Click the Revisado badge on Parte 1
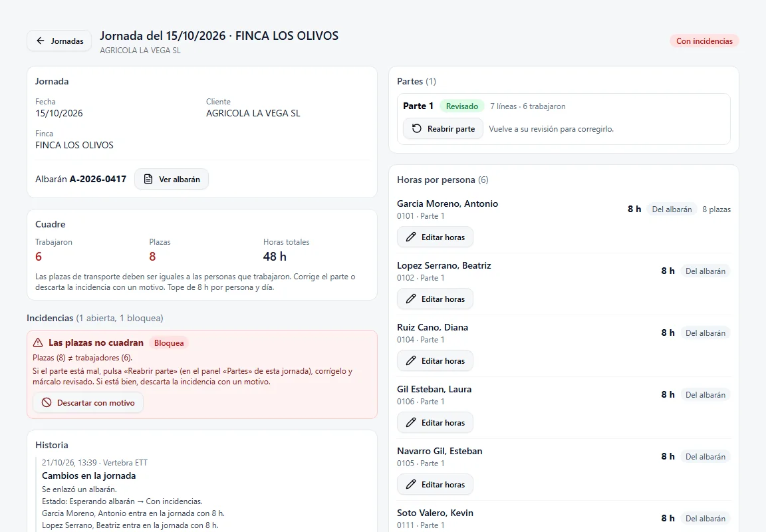The image size is (766, 532). 461,106
